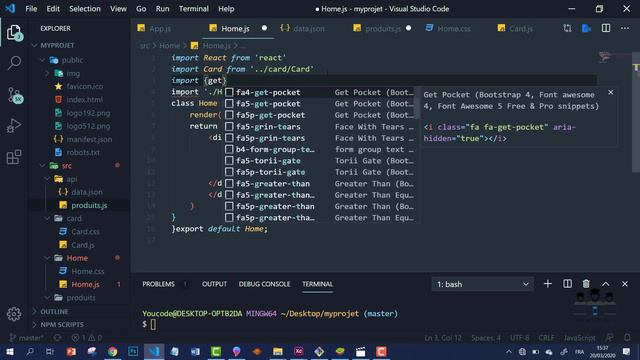This screenshot has height=360, width=640.
Task: Select fa5-torii-gate suggestion
Action: [320, 161]
